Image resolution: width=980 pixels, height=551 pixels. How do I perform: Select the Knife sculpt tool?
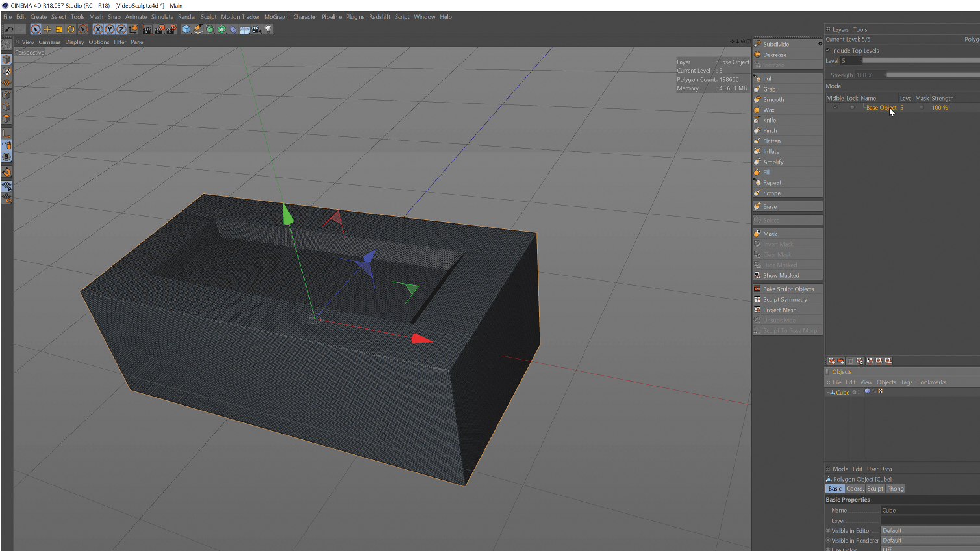tap(769, 119)
